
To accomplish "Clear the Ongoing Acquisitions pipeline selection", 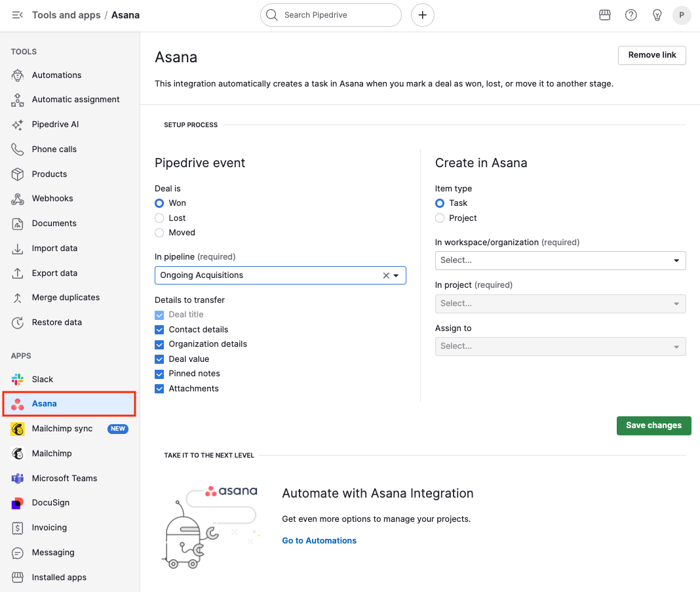I will click(386, 275).
